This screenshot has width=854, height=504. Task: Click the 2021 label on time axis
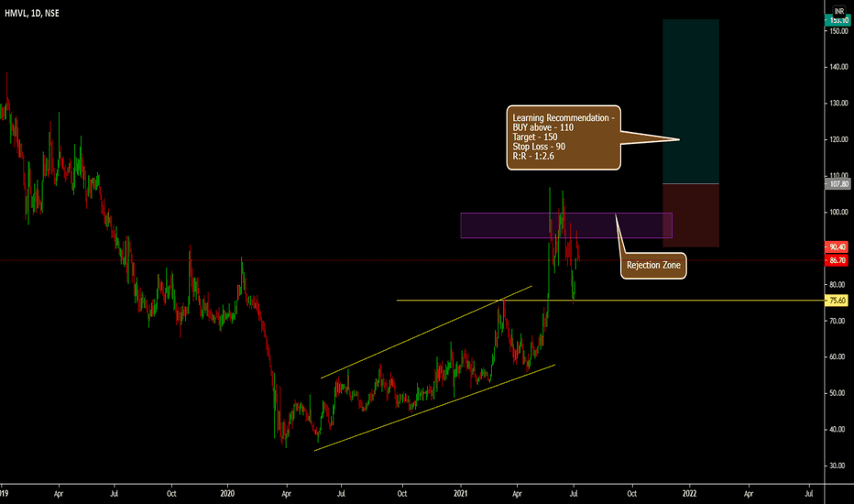point(461,494)
